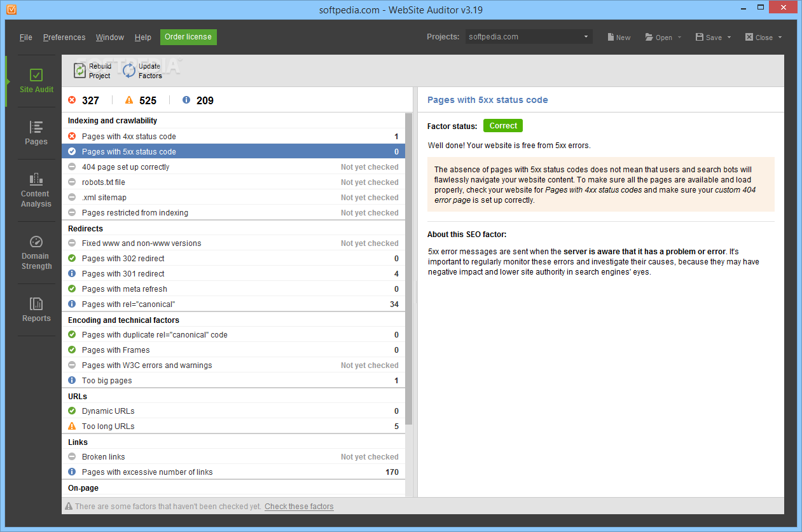
Task: Click the Pages with 5xx status code heading
Action: [487, 100]
